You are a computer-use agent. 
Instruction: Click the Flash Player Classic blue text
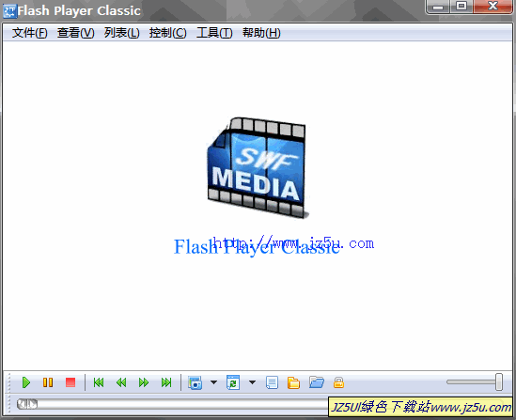point(257,247)
